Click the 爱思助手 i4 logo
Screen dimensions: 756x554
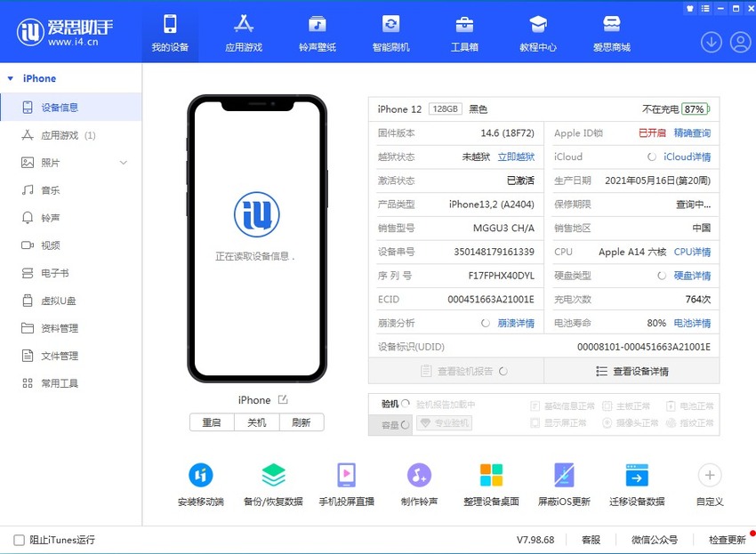coord(65,32)
